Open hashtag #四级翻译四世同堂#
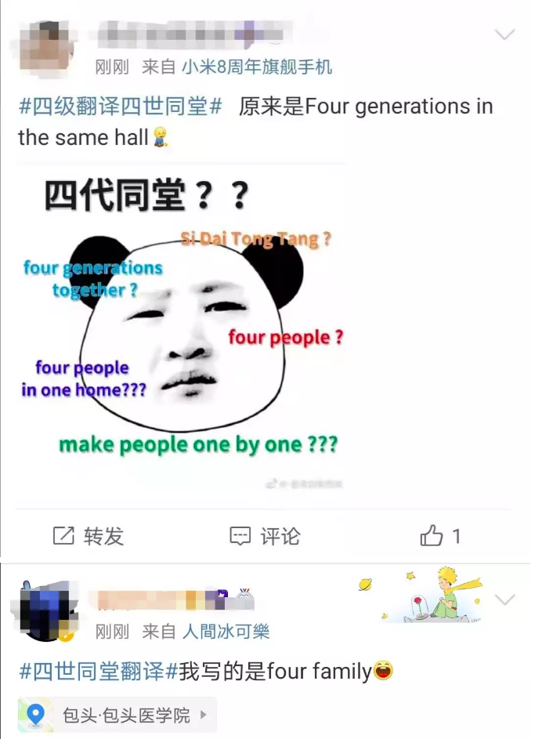 (120, 106)
